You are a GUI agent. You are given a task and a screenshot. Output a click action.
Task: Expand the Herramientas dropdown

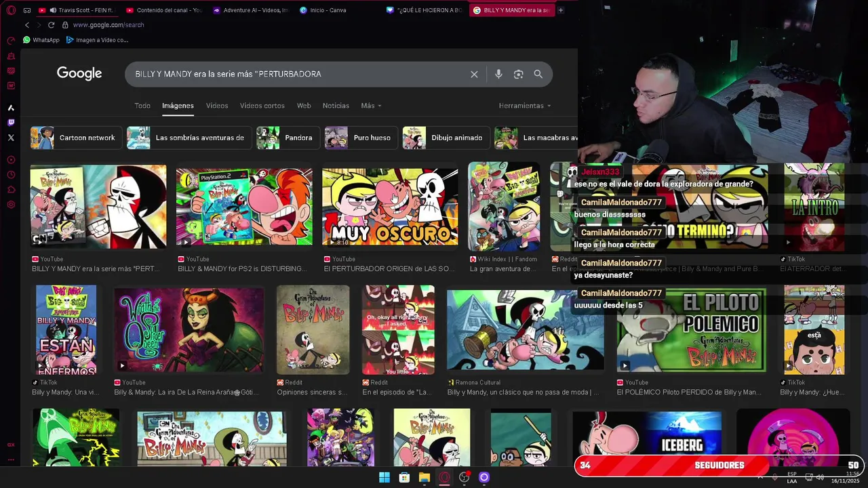click(x=524, y=106)
